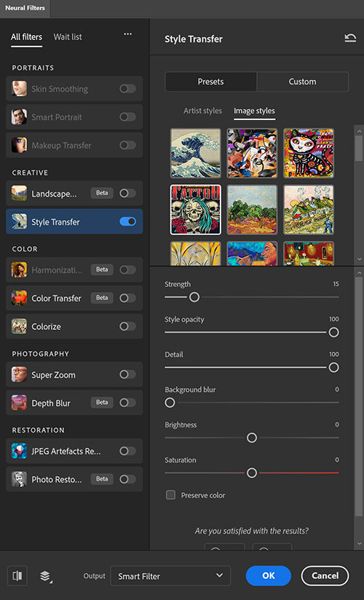The width and height of the screenshot is (364, 600).
Task: Click the JPEG Artefacts Removal filter icon
Action: tap(19, 451)
